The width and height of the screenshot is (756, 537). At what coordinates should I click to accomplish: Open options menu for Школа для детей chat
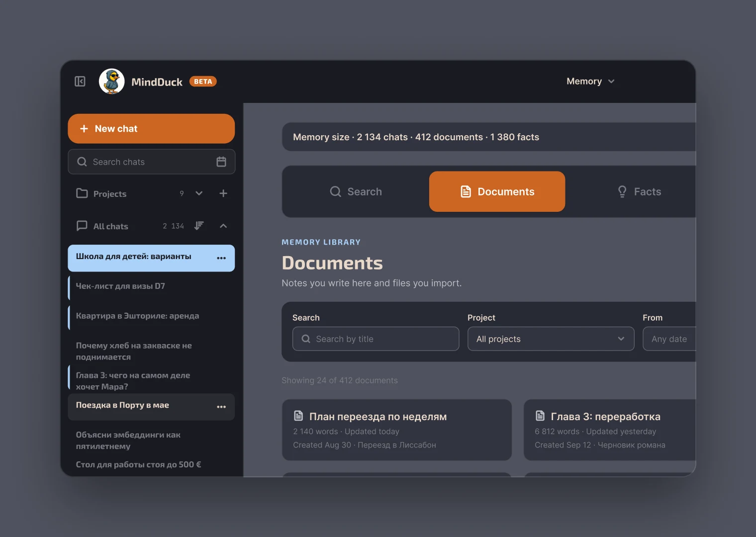tap(221, 258)
